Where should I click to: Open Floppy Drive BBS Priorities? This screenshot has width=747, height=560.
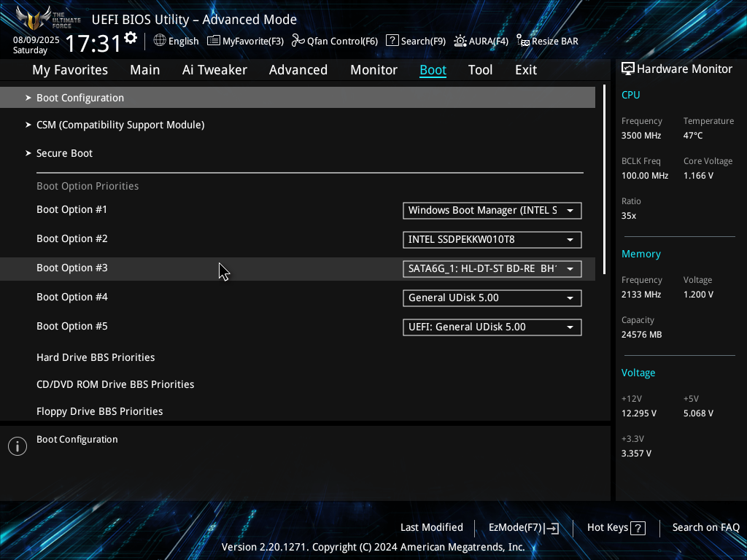99,411
